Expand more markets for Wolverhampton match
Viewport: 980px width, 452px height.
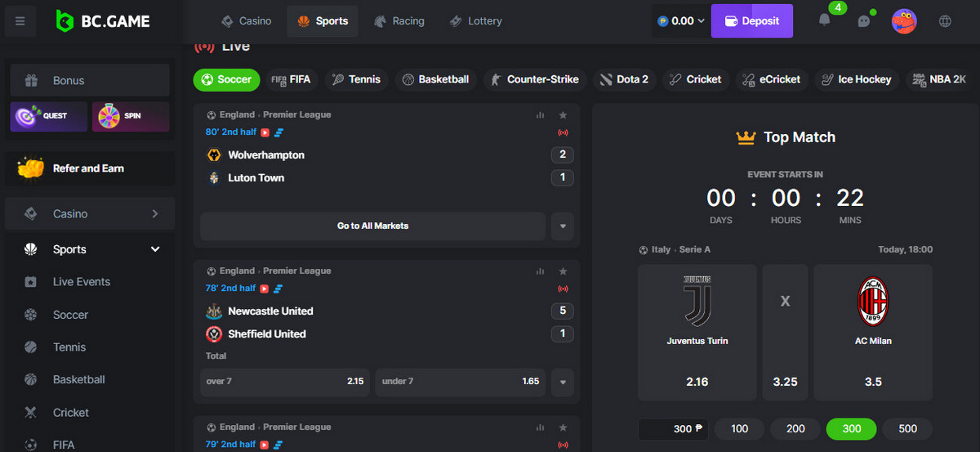[x=563, y=226]
